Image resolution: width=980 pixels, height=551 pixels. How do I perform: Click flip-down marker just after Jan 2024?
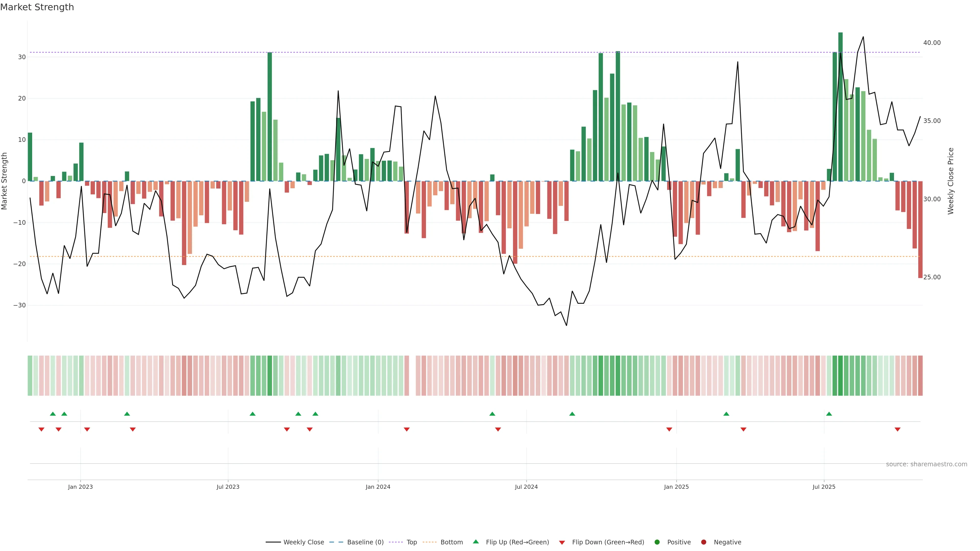click(407, 429)
